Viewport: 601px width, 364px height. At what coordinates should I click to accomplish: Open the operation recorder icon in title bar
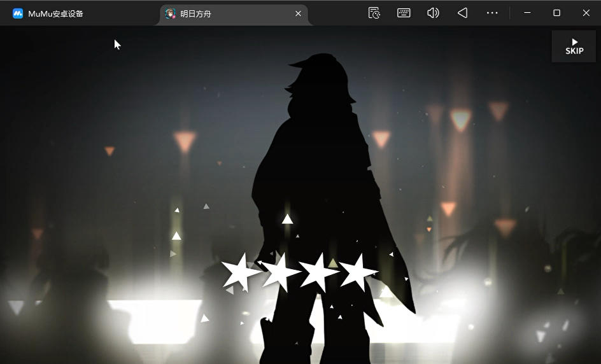click(x=374, y=13)
